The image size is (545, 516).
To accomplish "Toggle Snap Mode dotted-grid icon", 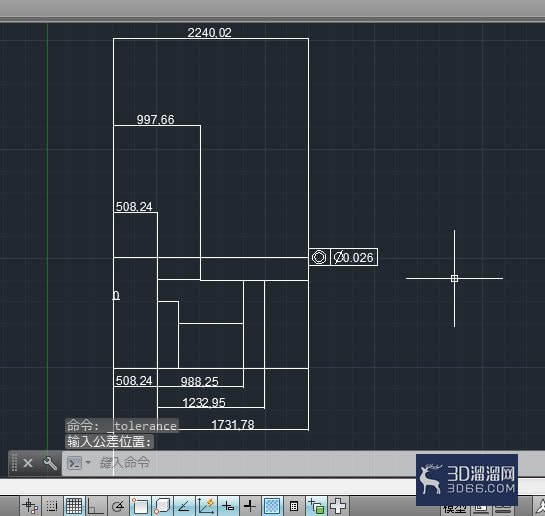I will pyautogui.click(x=52, y=506).
